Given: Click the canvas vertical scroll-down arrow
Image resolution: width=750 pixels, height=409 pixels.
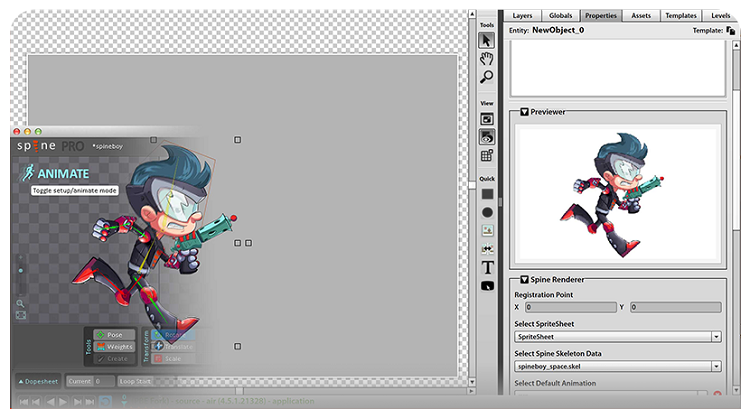Looking at the screenshot, I should pos(472,382).
